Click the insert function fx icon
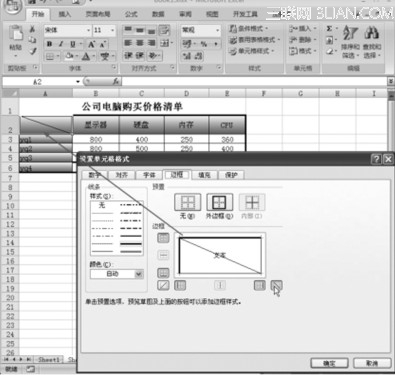The width and height of the screenshot is (395, 375). pos(116,82)
